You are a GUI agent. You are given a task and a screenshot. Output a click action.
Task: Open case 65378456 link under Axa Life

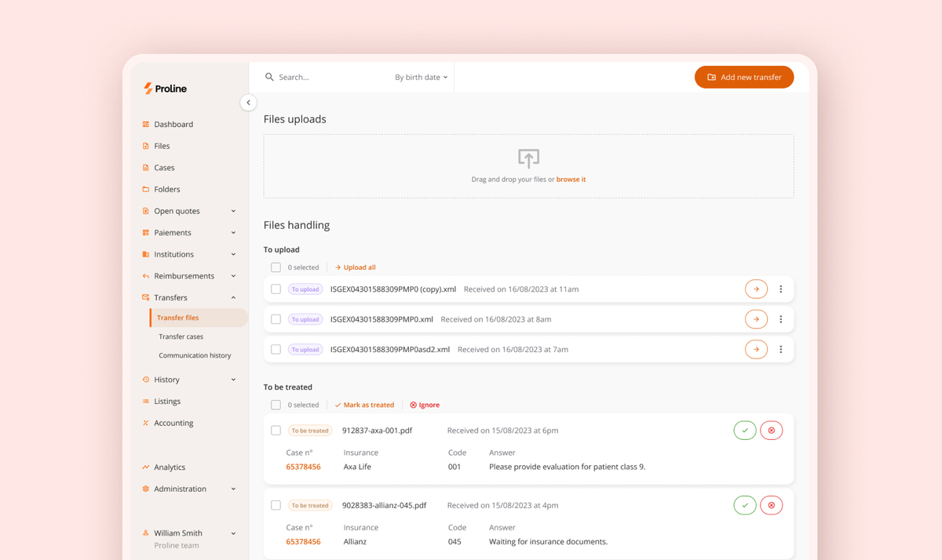[303, 467]
